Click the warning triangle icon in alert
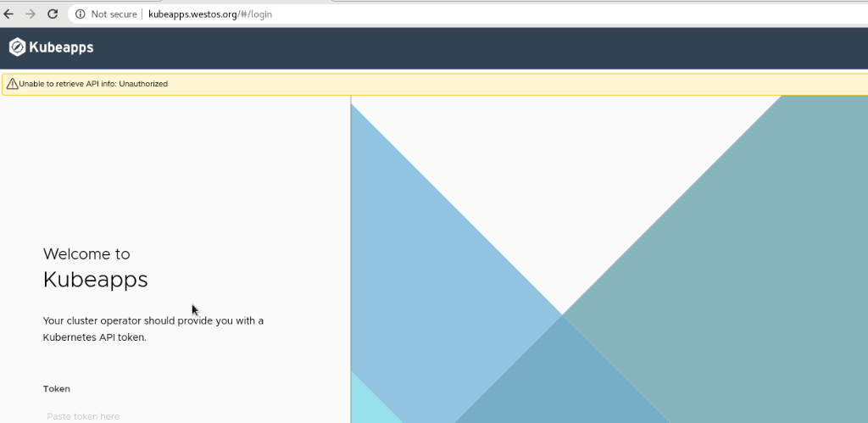868x423 pixels. (x=12, y=84)
